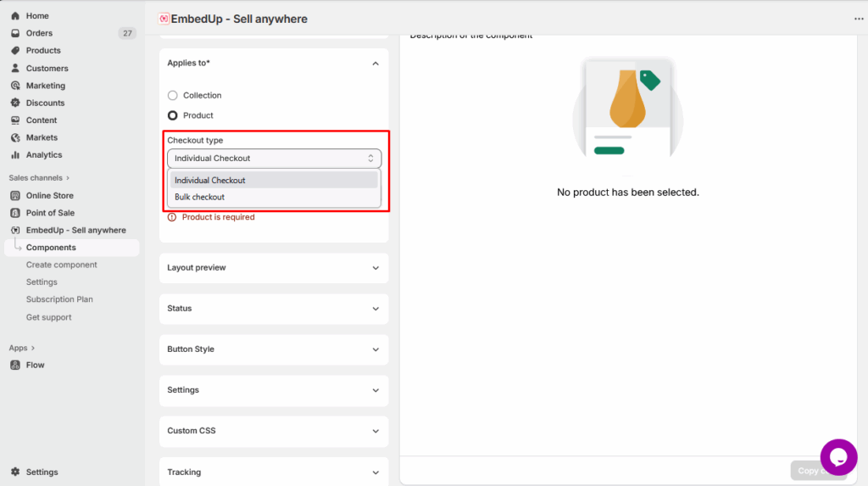Click the Home icon in sidebar
Screen dimensions: 868x486
tap(15, 16)
